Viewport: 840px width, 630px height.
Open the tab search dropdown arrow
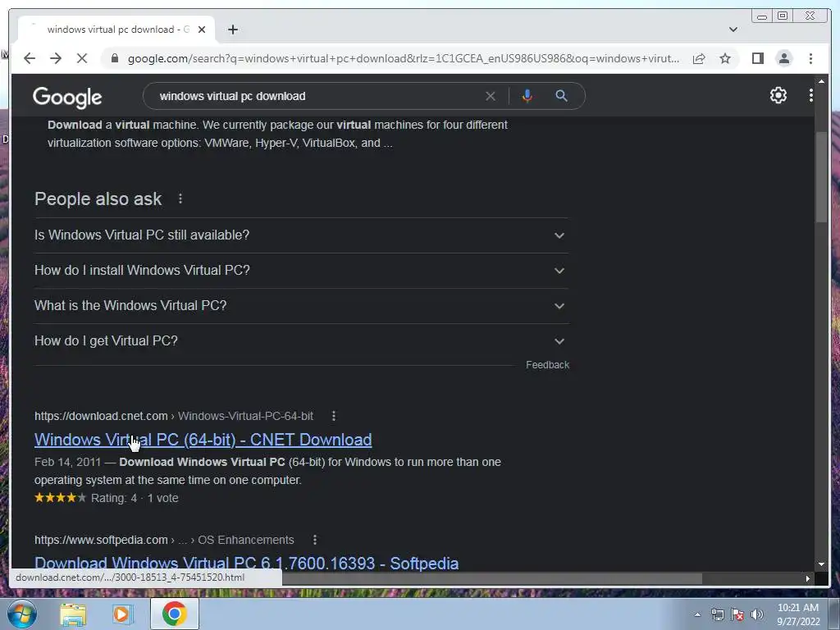(x=733, y=30)
